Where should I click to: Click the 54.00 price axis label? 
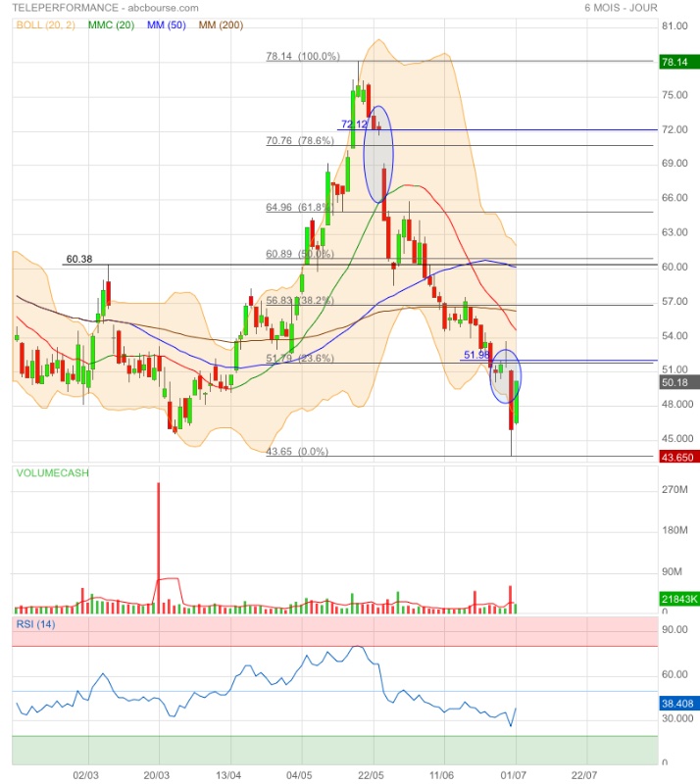675,336
